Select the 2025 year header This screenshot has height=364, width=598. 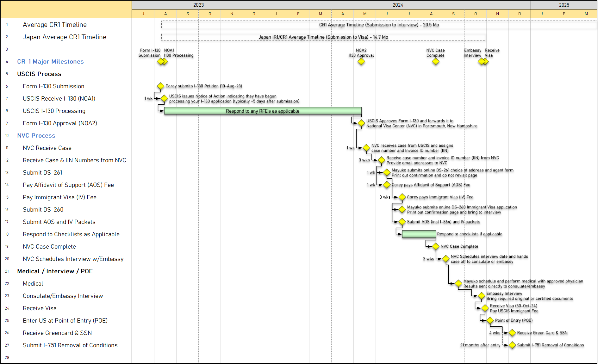564,5
